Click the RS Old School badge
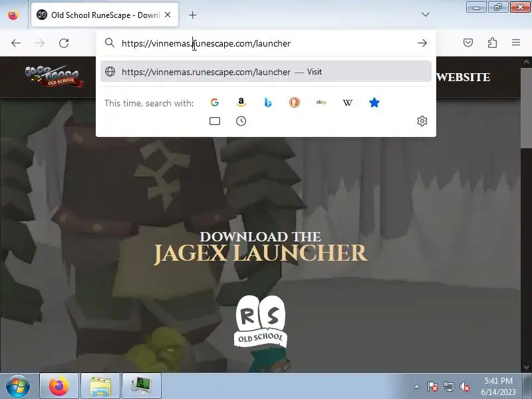 pos(260,321)
